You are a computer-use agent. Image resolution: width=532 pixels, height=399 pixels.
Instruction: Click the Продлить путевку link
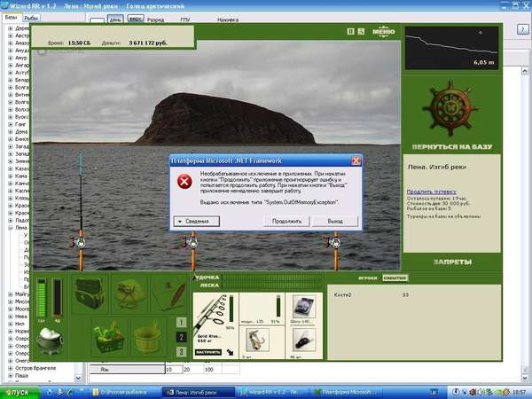431,192
